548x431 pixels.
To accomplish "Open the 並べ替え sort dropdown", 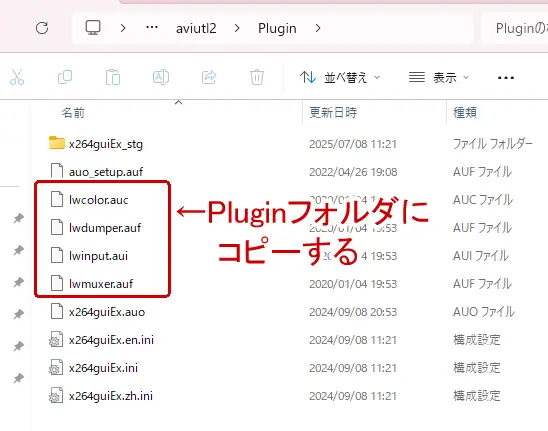I will pyautogui.click(x=339, y=77).
